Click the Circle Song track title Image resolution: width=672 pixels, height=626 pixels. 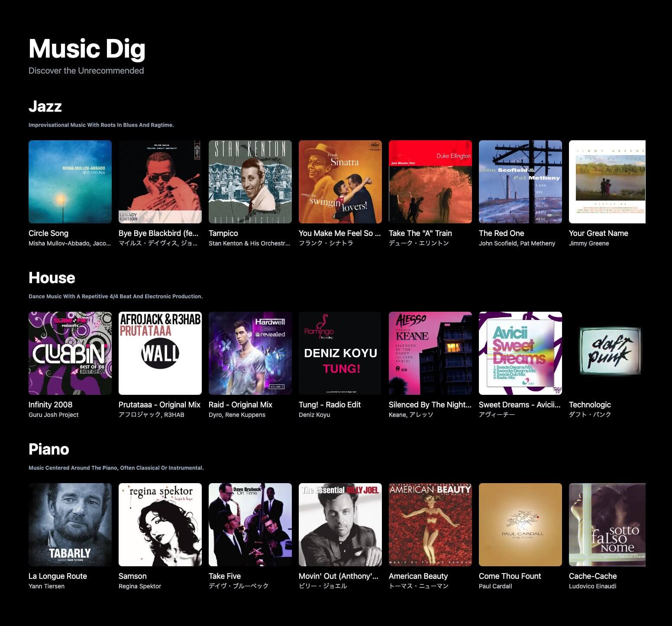[48, 233]
